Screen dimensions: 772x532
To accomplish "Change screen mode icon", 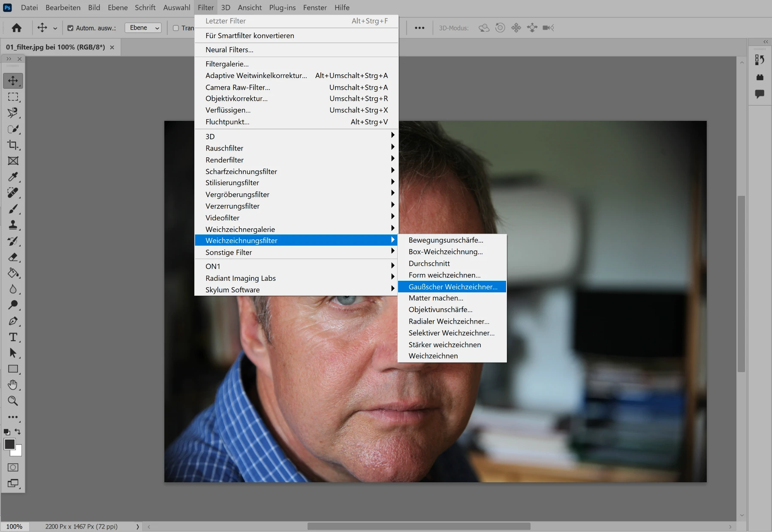I will click(13, 484).
